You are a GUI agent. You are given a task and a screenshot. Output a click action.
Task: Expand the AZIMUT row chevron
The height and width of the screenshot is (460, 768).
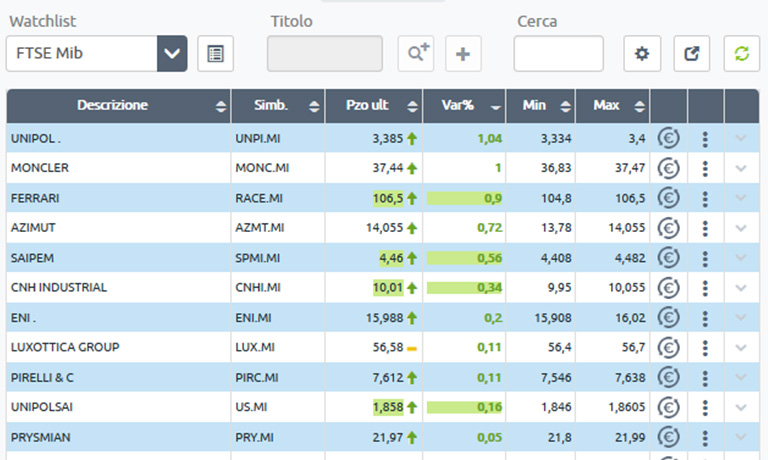coord(741,228)
